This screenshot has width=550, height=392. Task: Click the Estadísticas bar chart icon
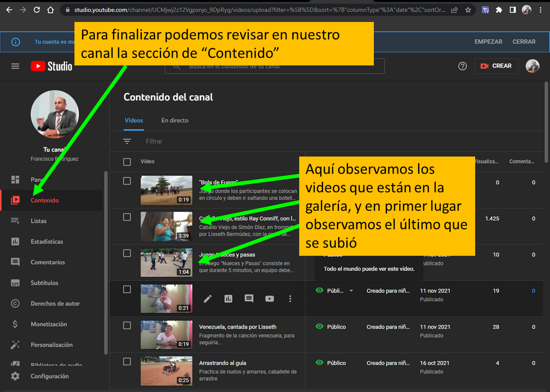pyautogui.click(x=15, y=242)
